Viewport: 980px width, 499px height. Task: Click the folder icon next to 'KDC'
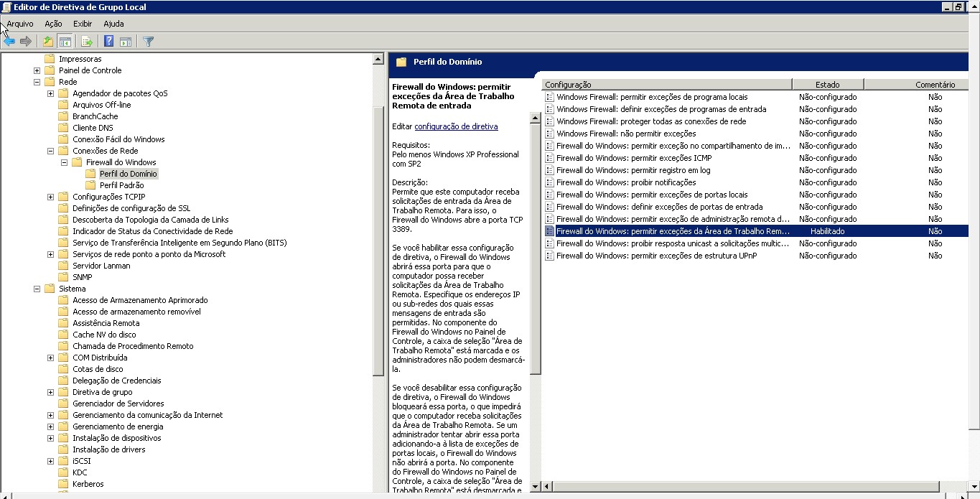pyautogui.click(x=63, y=472)
